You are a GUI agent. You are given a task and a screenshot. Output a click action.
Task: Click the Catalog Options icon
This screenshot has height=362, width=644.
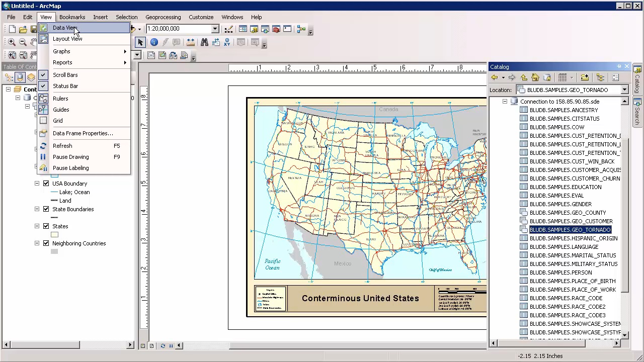(x=616, y=78)
